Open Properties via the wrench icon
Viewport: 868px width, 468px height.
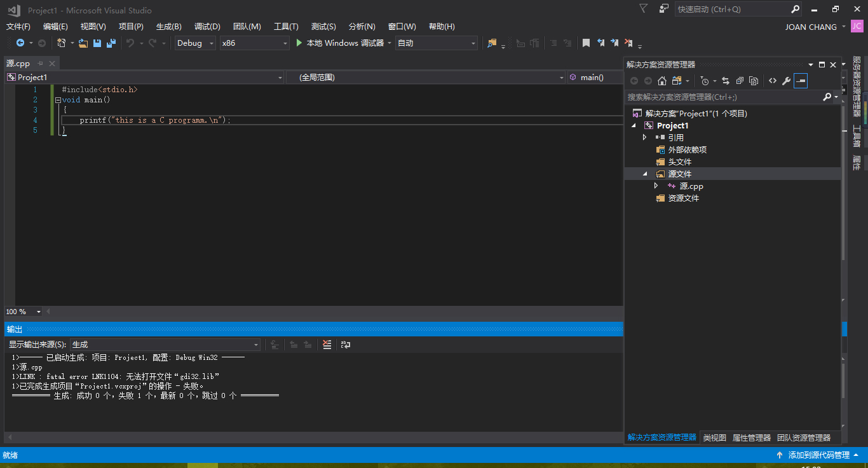pos(786,81)
